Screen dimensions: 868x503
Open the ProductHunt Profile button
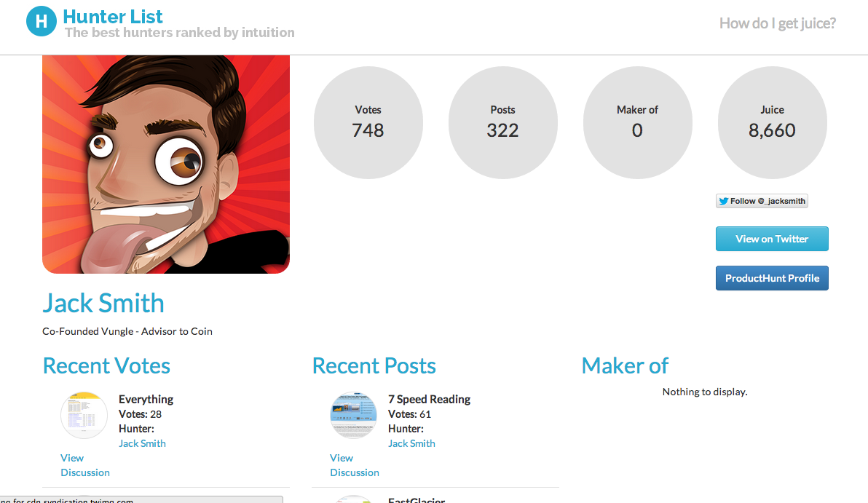tap(772, 278)
